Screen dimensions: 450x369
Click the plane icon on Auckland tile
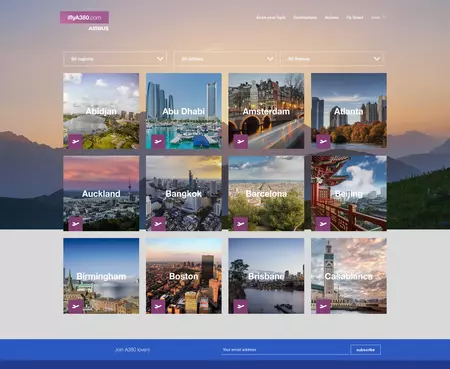75,224
